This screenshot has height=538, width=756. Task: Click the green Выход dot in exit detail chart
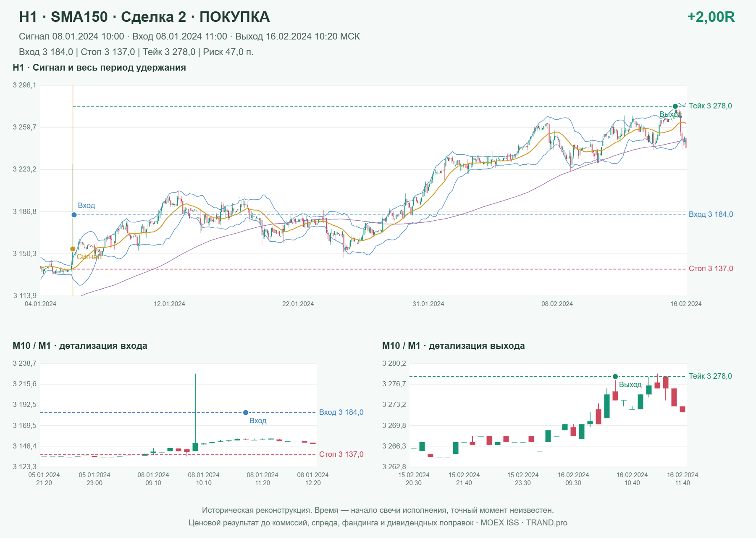(x=615, y=377)
